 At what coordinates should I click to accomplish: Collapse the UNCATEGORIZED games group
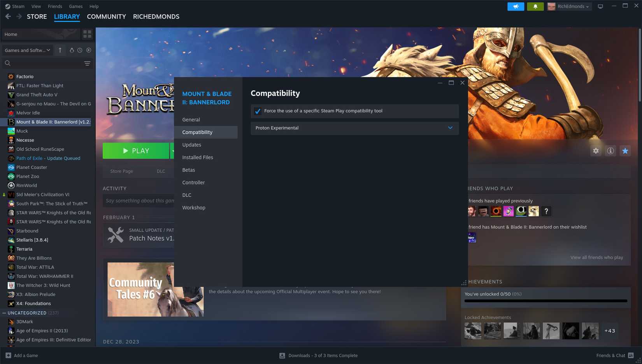4,313
